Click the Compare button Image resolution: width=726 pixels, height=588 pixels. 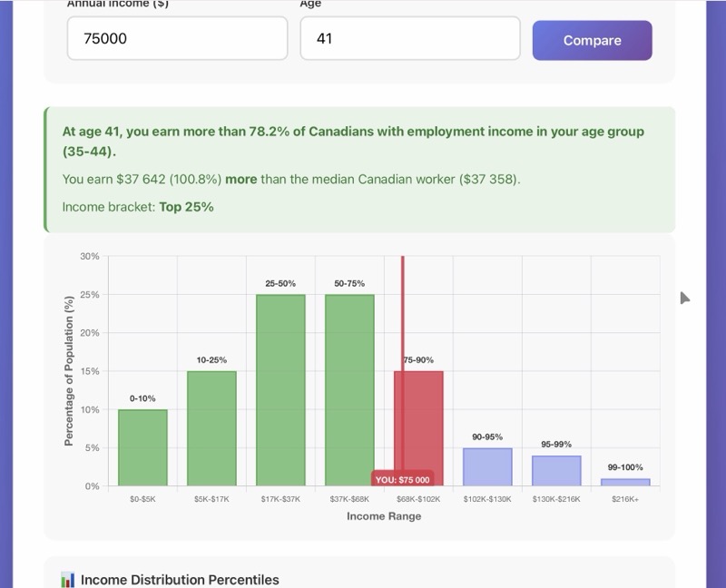592,40
